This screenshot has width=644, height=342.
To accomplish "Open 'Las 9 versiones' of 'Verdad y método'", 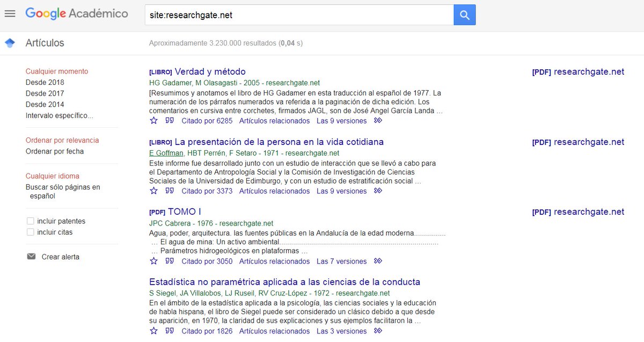I will pos(342,121).
